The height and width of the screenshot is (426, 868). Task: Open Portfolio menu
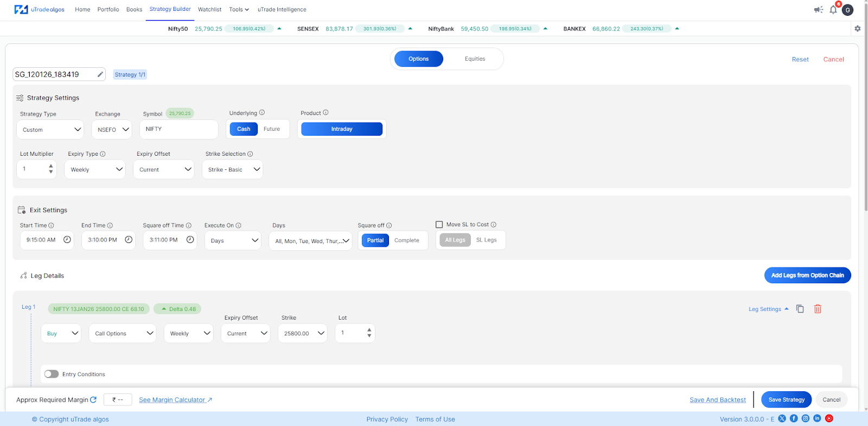click(108, 9)
